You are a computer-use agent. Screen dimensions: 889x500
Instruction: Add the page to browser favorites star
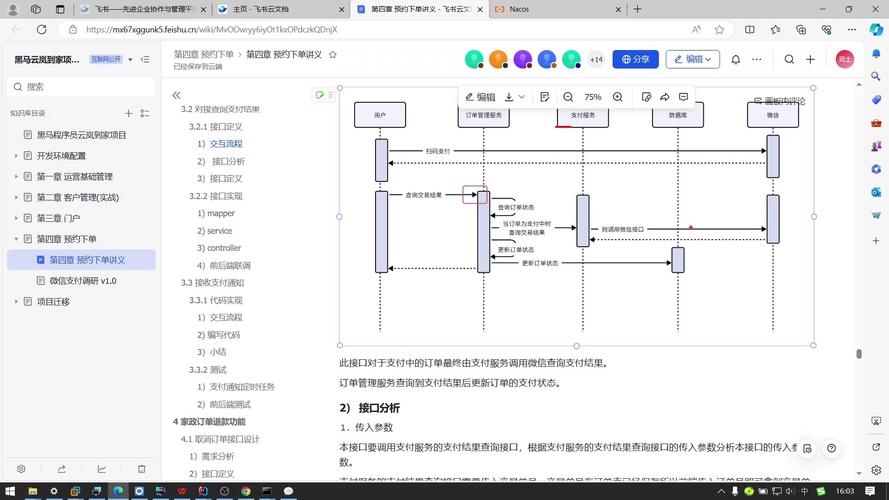click(719, 29)
